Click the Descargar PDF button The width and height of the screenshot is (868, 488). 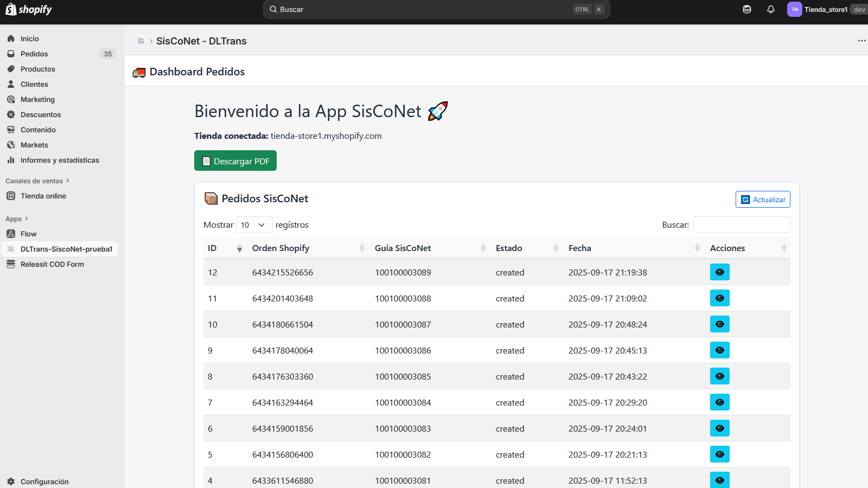(x=235, y=161)
